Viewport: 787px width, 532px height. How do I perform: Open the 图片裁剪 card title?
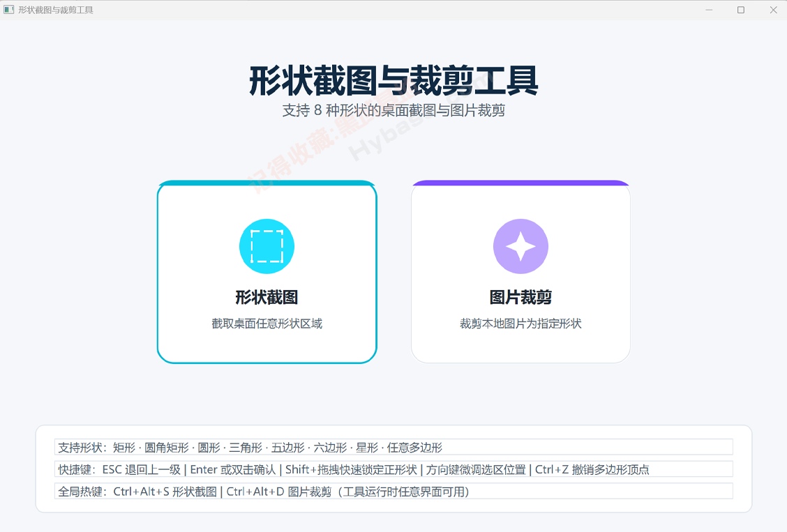pos(520,297)
